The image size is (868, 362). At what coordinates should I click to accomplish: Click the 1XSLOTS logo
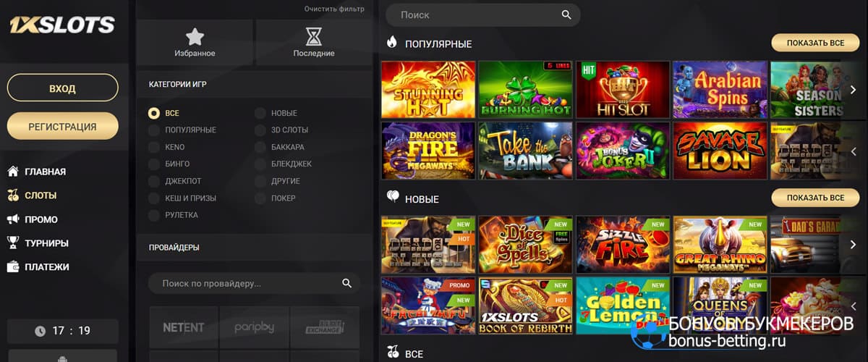coord(62,25)
